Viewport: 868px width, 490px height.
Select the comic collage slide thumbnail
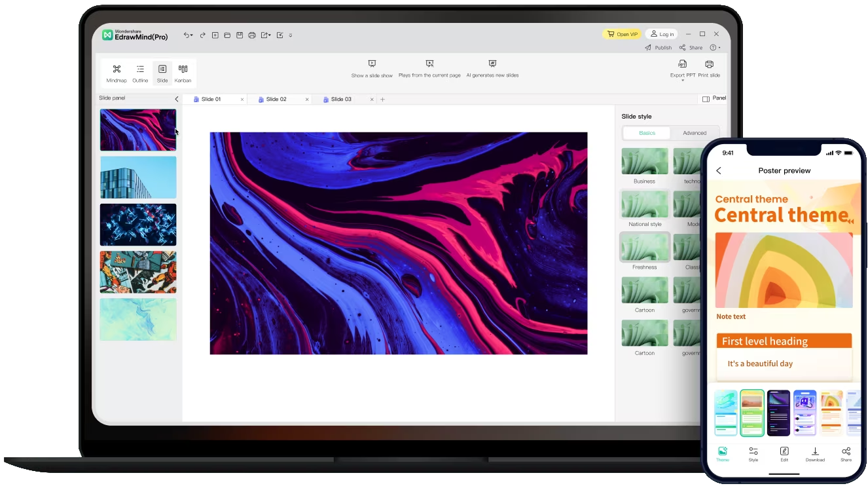tap(138, 272)
